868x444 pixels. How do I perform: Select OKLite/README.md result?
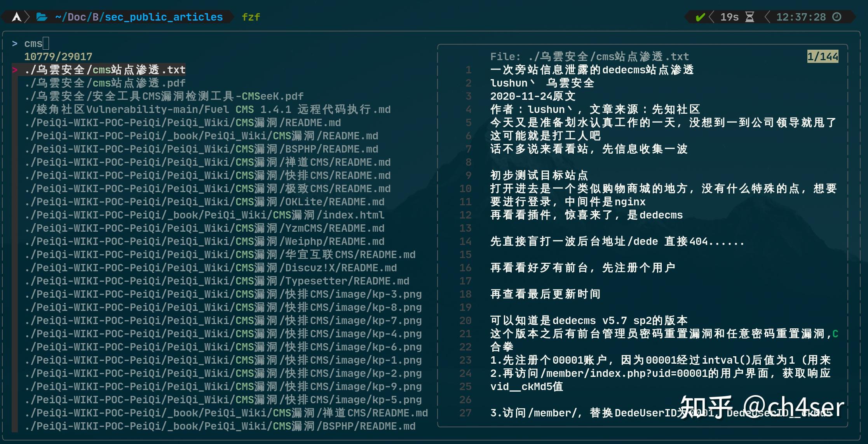coord(204,202)
